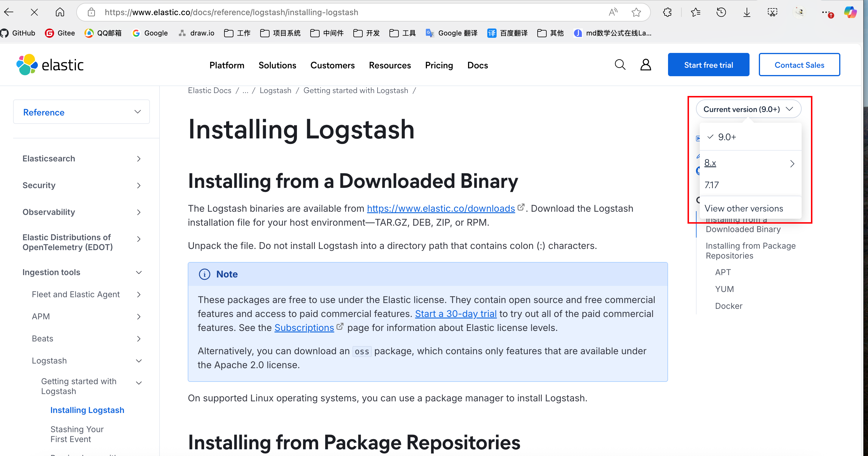Open the Resources nav menu
The image size is (868, 456).
tap(390, 65)
